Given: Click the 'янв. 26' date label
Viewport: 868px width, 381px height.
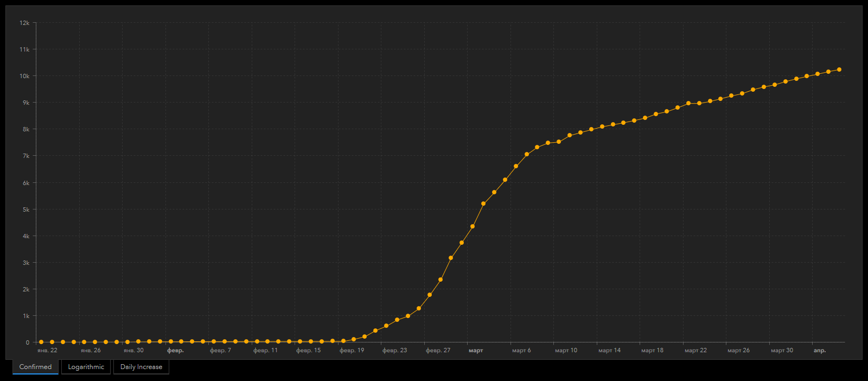Looking at the screenshot, I should tap(91, 351).
